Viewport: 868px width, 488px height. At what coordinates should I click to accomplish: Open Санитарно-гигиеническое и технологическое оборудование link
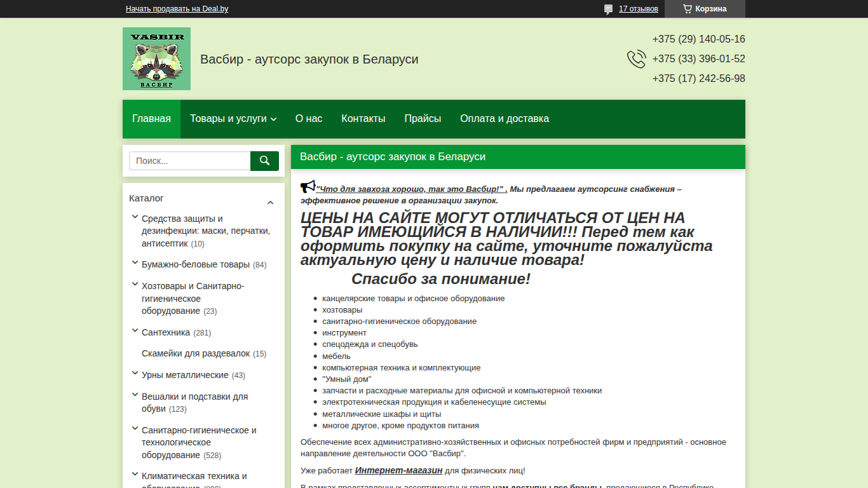pyautogui.click(x=199, y=443)
